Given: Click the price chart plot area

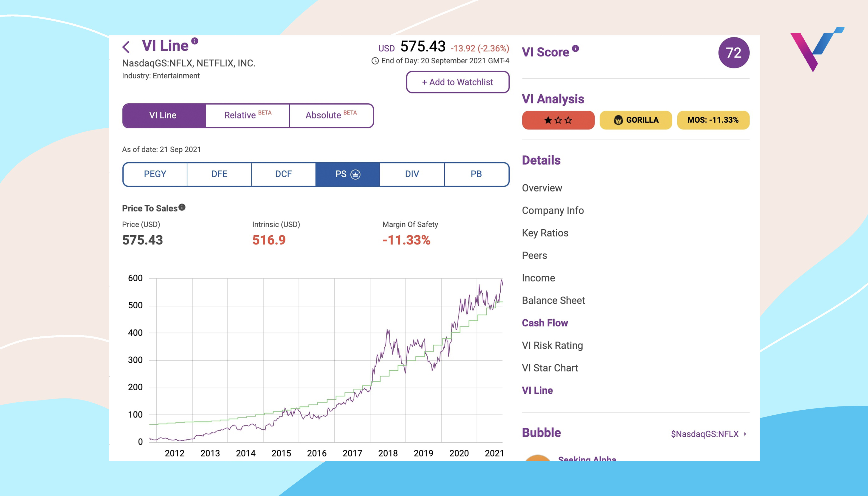Looking at the screenshot, I should (326, 361).
